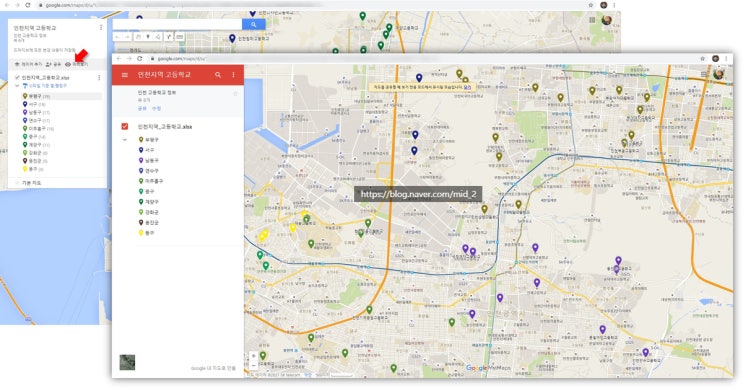The image size is (743, 388).
Task: Select the measure distance ruler tool
Action: tap(180, 36)
